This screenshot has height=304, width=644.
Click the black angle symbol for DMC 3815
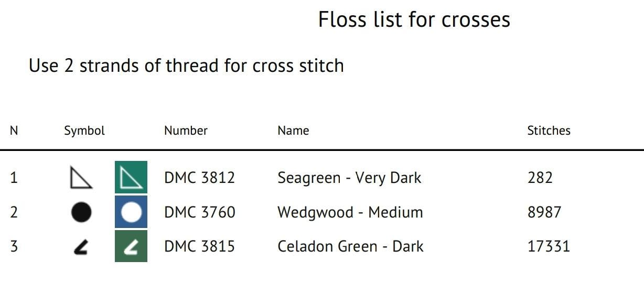(81, 247)
